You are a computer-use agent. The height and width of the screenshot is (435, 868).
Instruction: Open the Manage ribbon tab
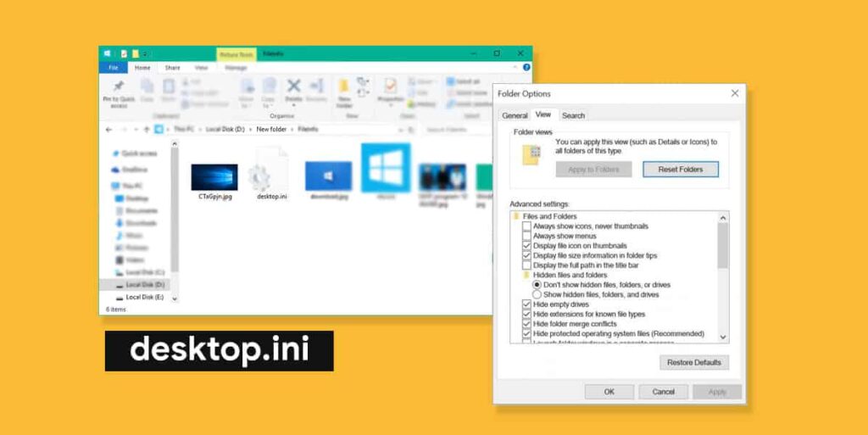click(236, 68)
